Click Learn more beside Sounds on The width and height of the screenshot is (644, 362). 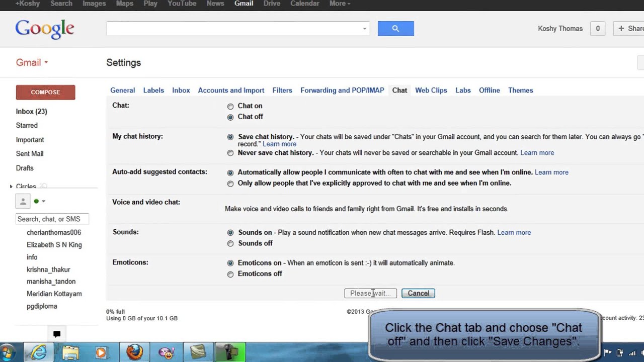[514, 233]
